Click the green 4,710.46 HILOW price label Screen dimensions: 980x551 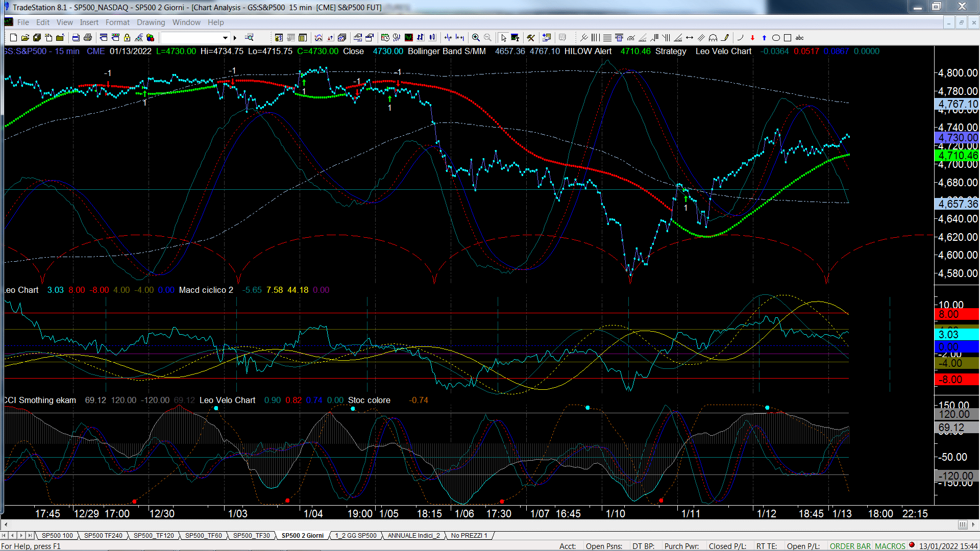pos(958,156)
